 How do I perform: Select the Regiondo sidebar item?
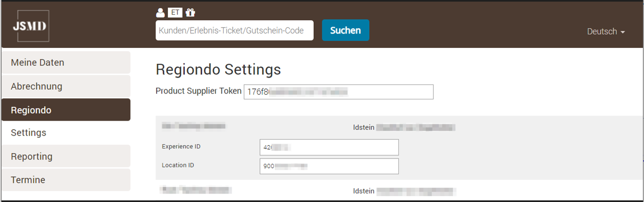coord(66,110)
